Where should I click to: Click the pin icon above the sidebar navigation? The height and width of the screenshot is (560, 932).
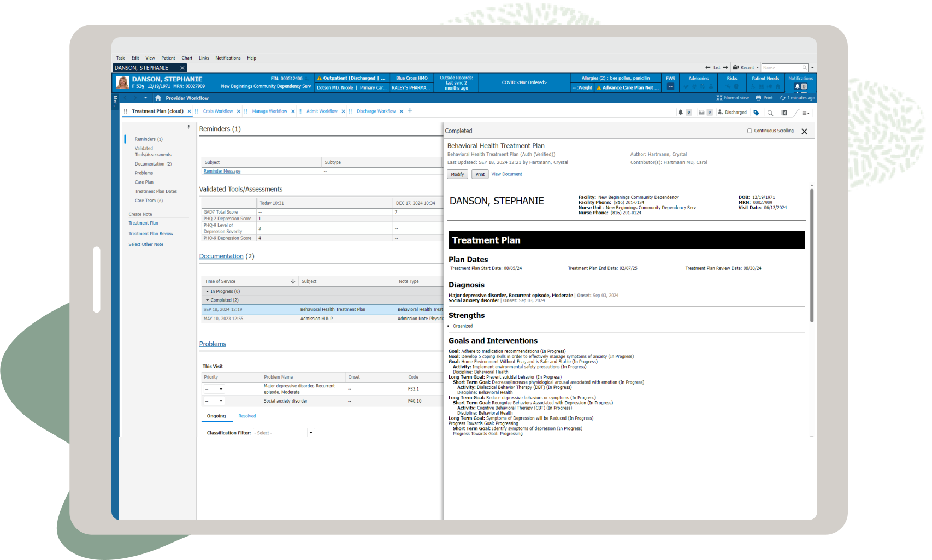[x=188, y=126]
